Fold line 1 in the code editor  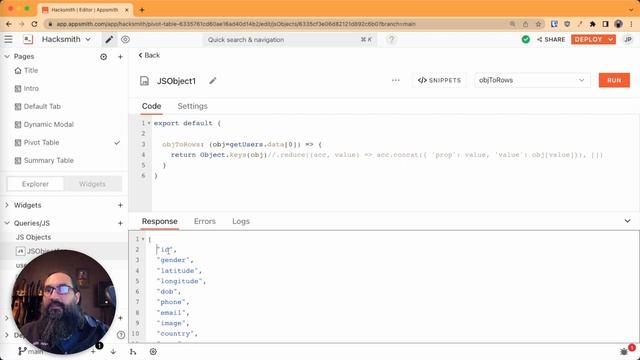click(x=149, y=123)
